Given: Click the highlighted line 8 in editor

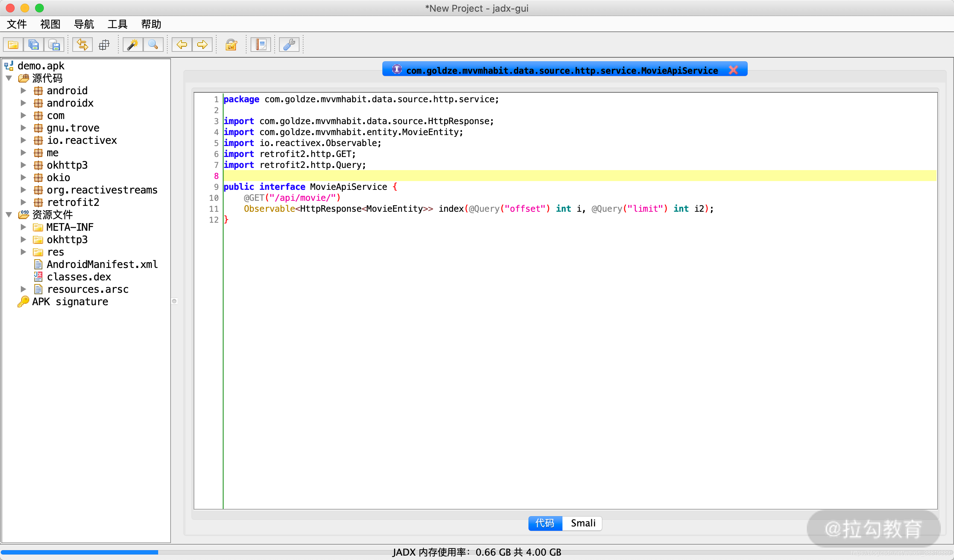Looking at the screenshot, I should coord(579,176).
